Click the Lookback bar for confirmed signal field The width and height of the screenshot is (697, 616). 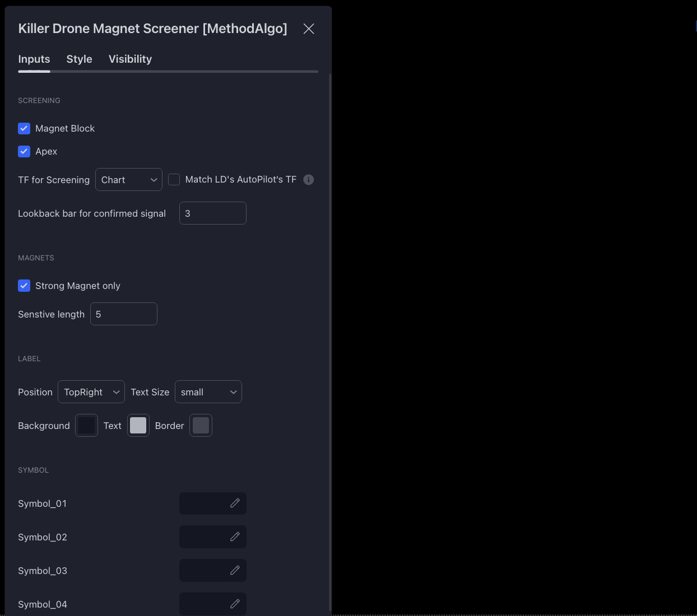click(213, 213)
